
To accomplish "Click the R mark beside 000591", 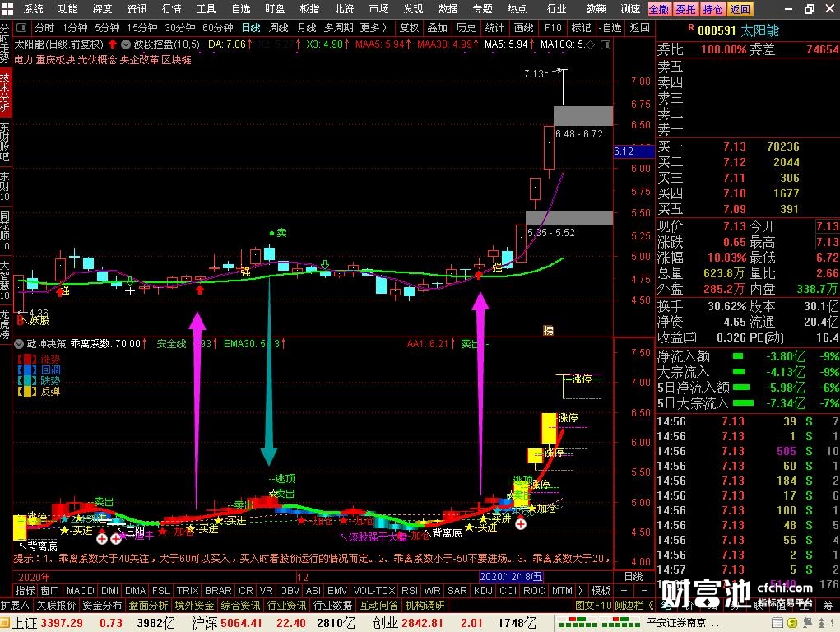I will coord(690,27).
